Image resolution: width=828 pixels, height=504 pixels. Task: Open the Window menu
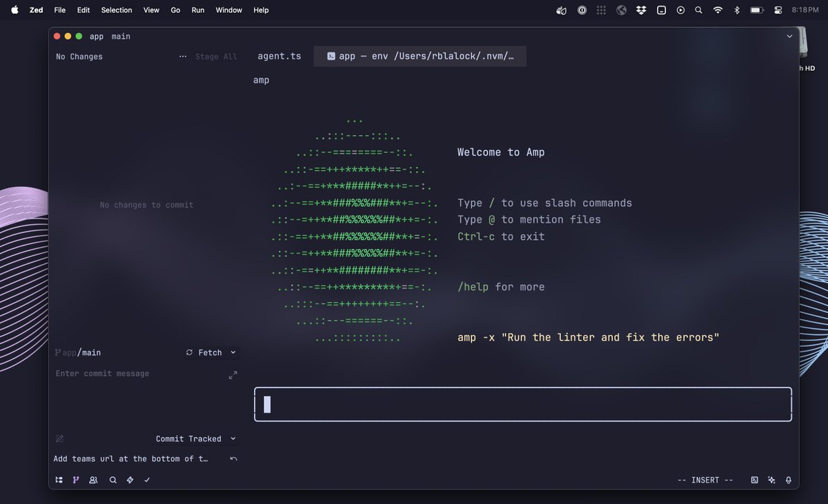[x=229, y=10]
